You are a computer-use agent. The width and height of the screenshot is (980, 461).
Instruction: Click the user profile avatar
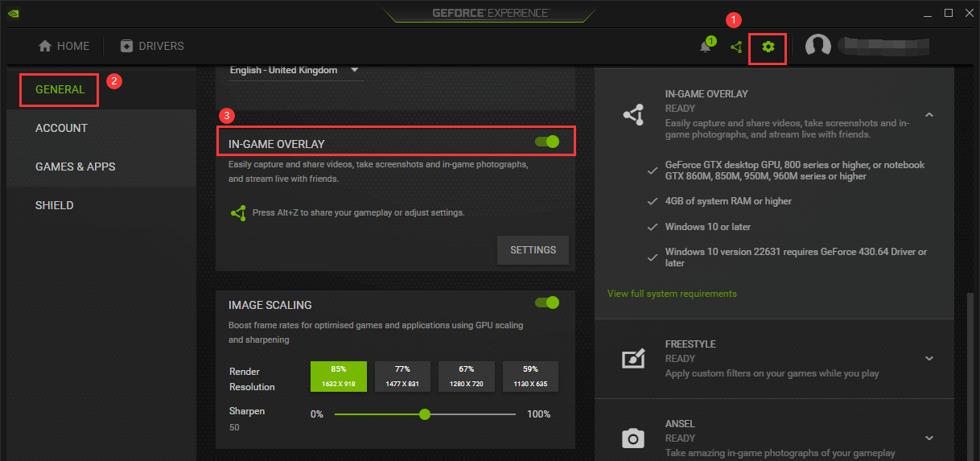click(x=818, y=47)
